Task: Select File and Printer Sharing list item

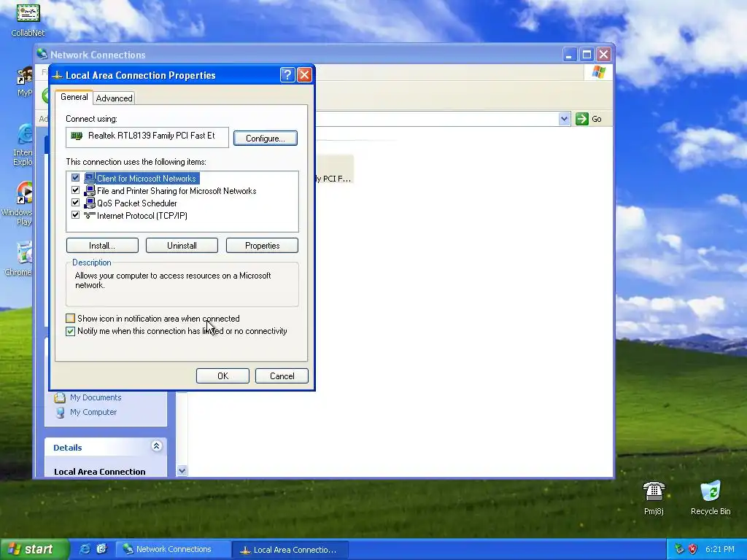Action: [177, 191]
